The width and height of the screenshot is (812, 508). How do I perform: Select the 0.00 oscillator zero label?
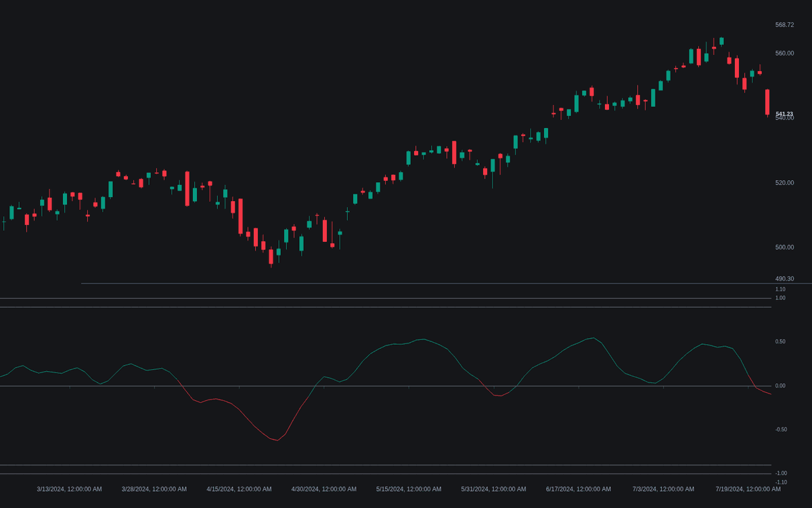click(x=780, y=386)
